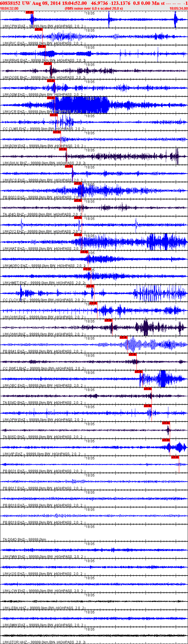Select the red pick flag on UW.RVC trace

coord(38,29)
